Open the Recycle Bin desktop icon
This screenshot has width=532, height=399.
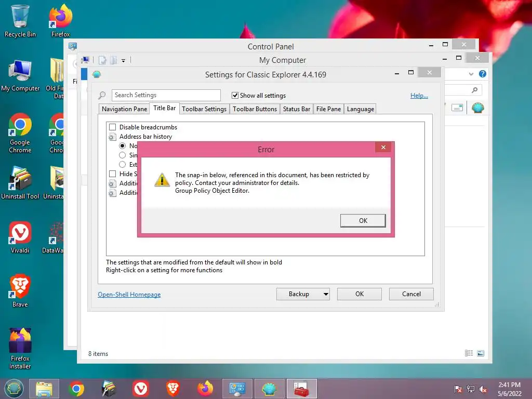(x=20, y=21)
